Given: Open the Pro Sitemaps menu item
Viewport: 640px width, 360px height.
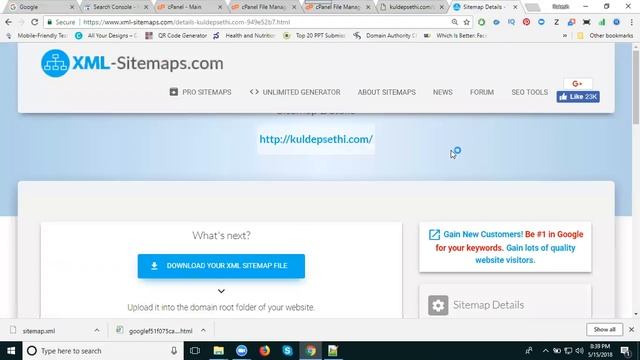Looking at the screenshot, I should coord(200,92).
